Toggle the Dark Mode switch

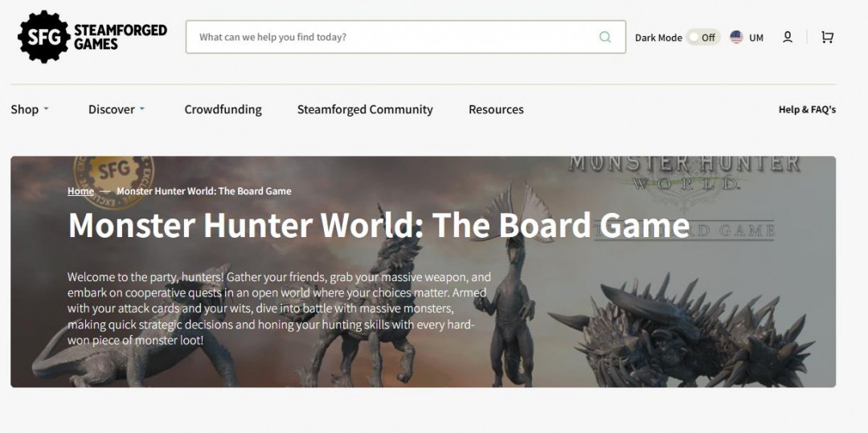point(702,38)
